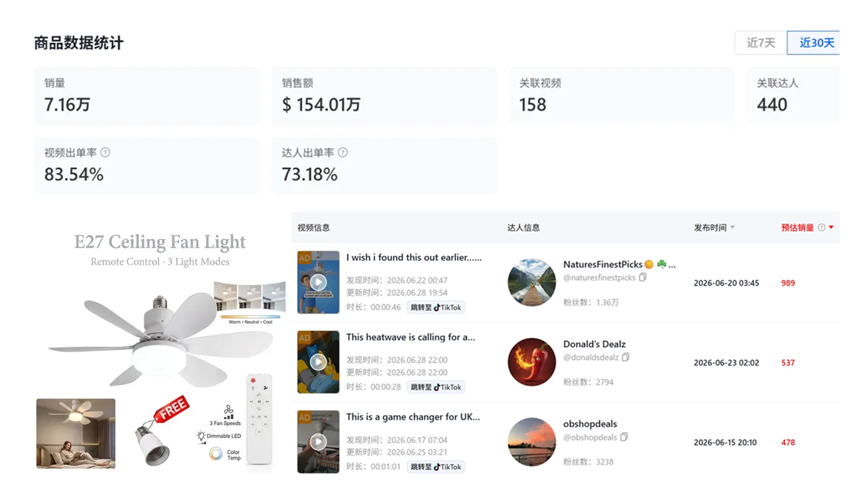Open help icon beside 达人出单率
Screen dimensions: 868x498
[343, 153]
